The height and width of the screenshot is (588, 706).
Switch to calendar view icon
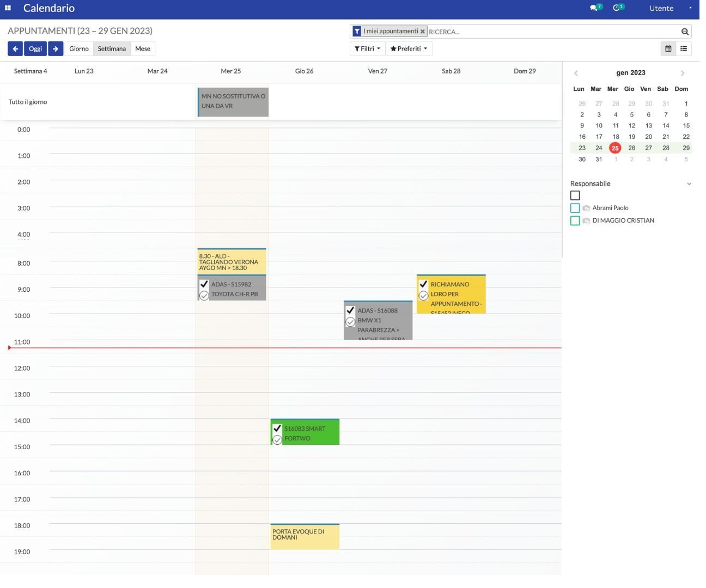tap(668, 48)
